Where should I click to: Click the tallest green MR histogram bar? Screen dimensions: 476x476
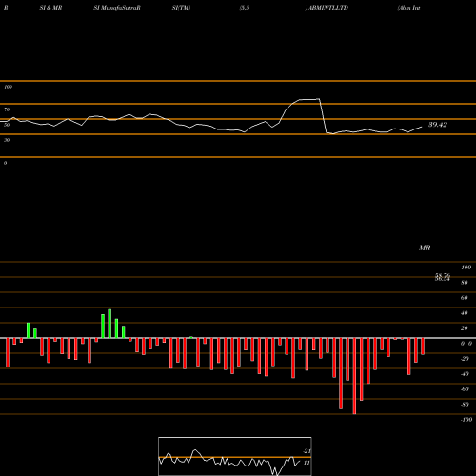click(x=109, y=324)
